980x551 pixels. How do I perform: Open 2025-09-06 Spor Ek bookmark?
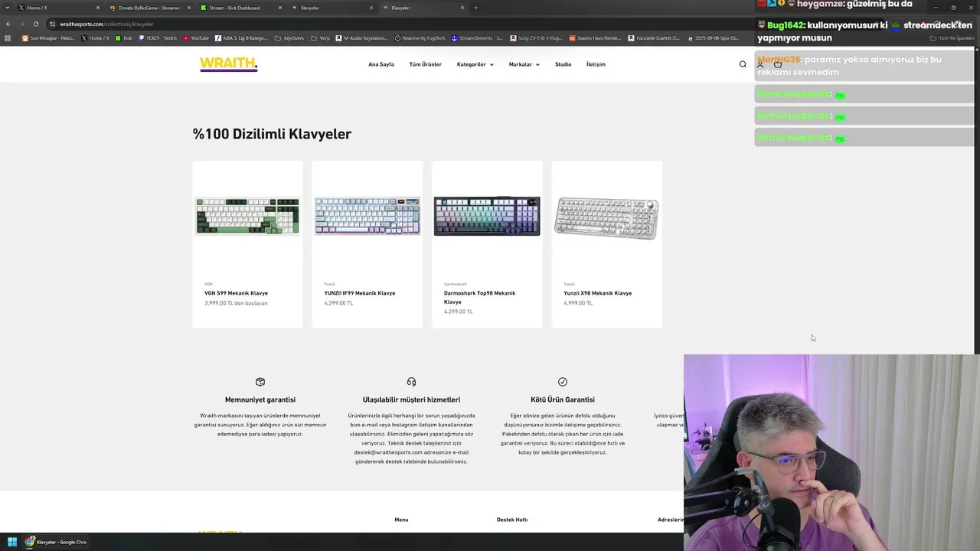[714, 37]
